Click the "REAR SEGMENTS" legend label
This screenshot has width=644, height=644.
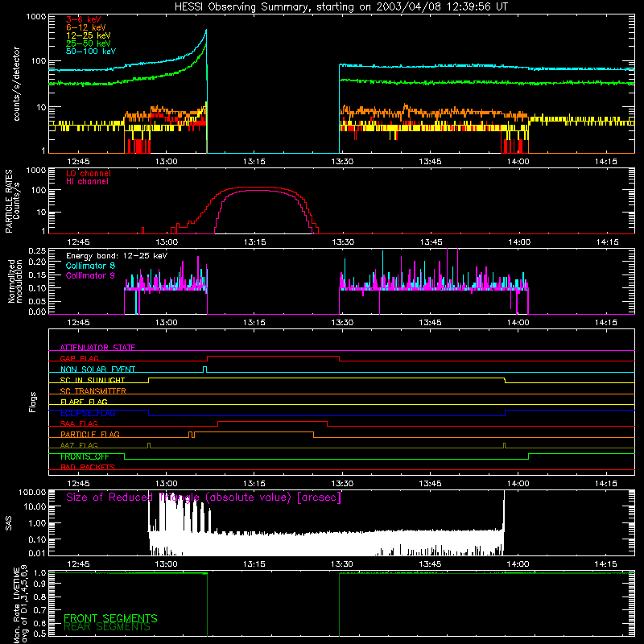tap(107, 627)
